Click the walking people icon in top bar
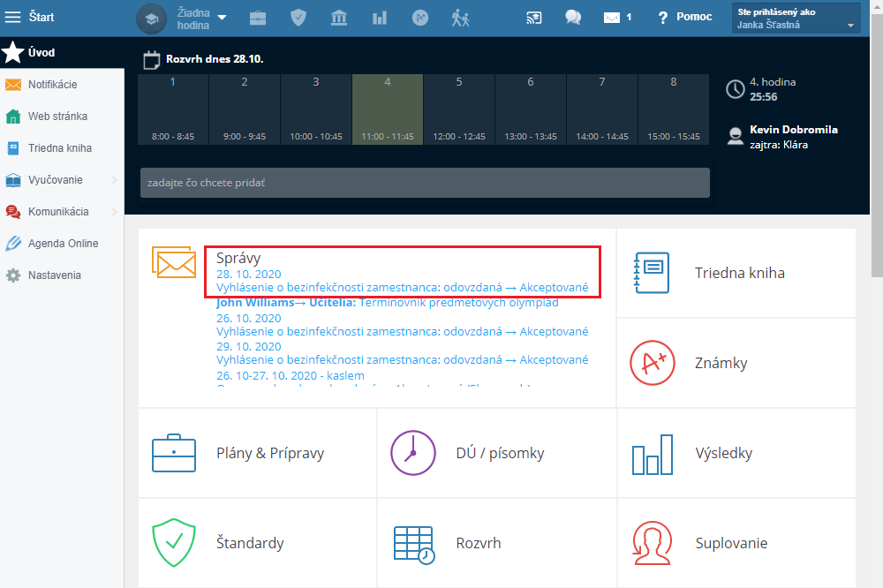The height and width of the screenshot is (588, 883). [461, 18]
